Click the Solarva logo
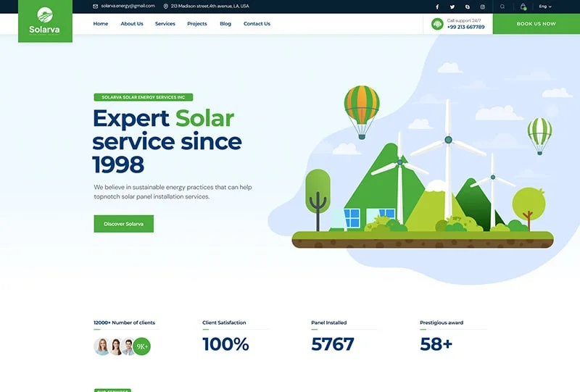 [x=45, y=21]
